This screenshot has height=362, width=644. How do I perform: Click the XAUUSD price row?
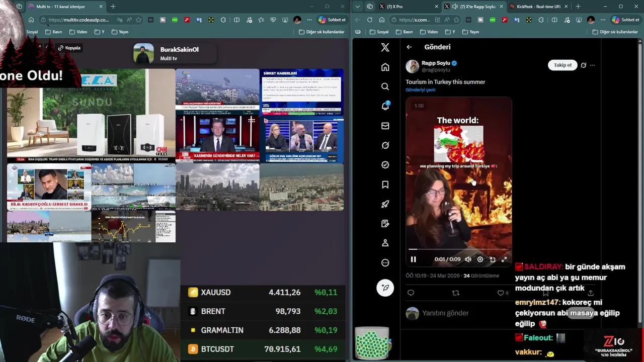tap(263, 292)
